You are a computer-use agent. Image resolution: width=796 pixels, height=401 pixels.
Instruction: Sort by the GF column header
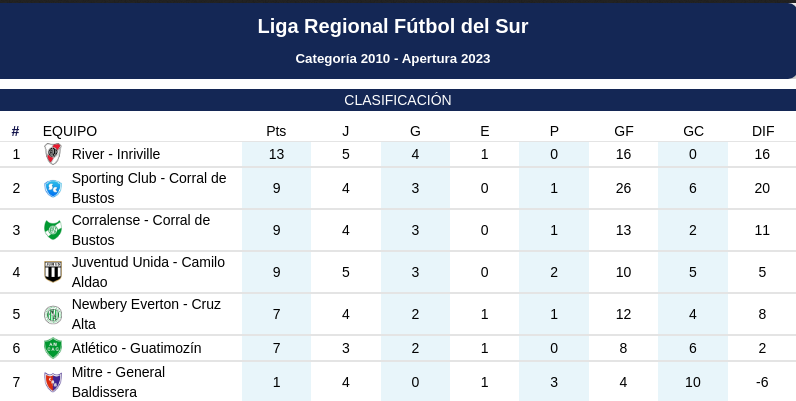point(623,131)
